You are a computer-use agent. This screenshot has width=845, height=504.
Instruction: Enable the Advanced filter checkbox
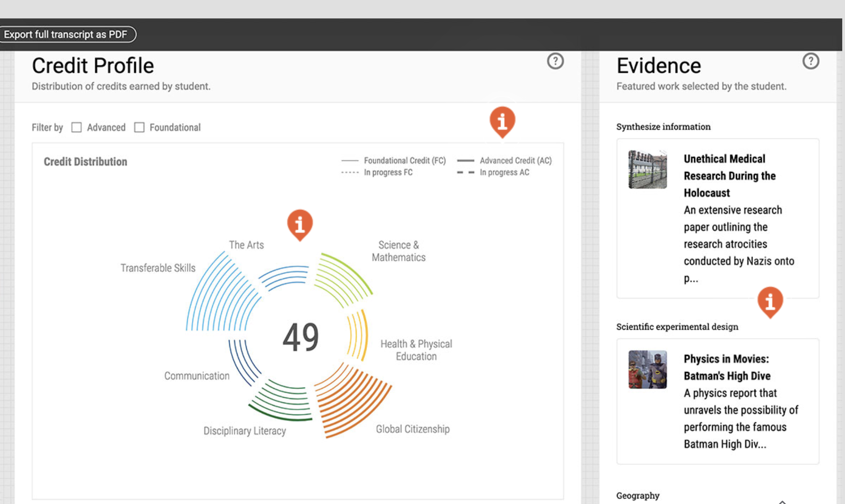(x=76, y=127)
